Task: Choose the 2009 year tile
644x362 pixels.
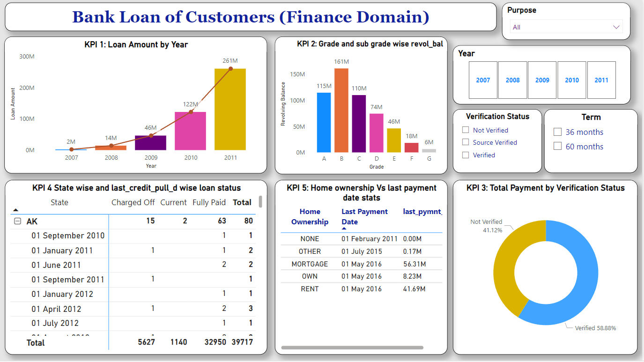Action: coord(542,80)
